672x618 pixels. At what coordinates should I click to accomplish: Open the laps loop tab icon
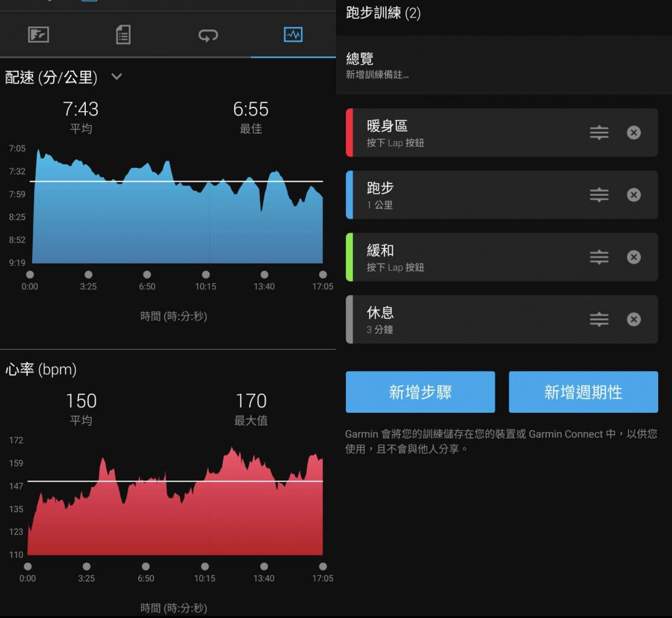pos(208,35)
